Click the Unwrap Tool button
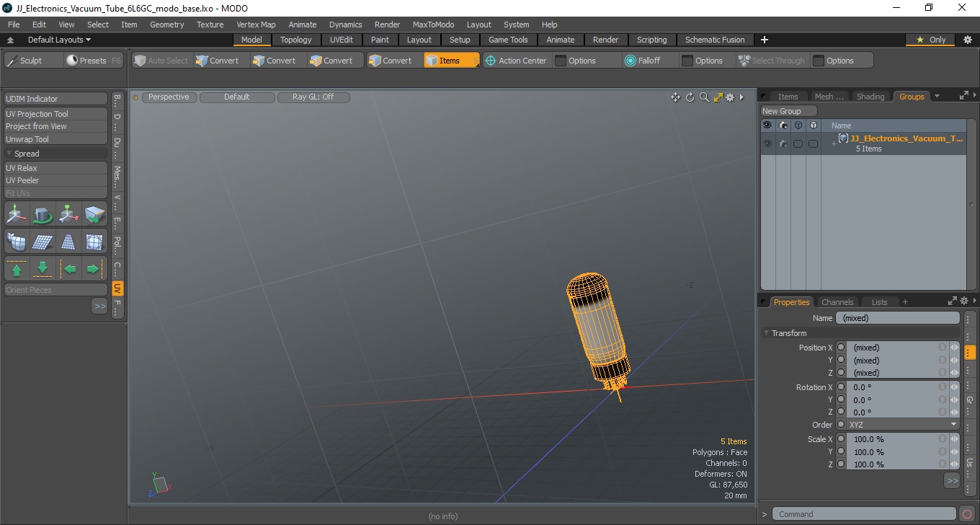This screenshot has width=980, height=525. [56, 139]
